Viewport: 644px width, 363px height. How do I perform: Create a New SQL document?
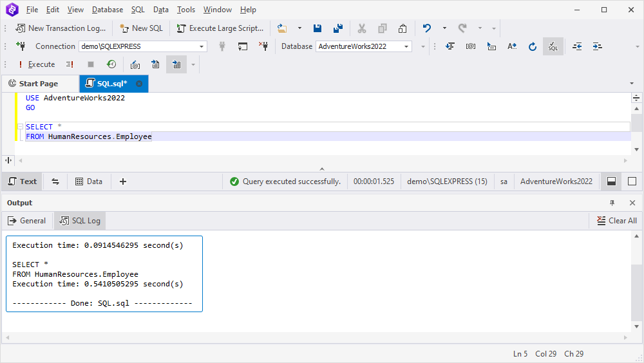[141, 28]
